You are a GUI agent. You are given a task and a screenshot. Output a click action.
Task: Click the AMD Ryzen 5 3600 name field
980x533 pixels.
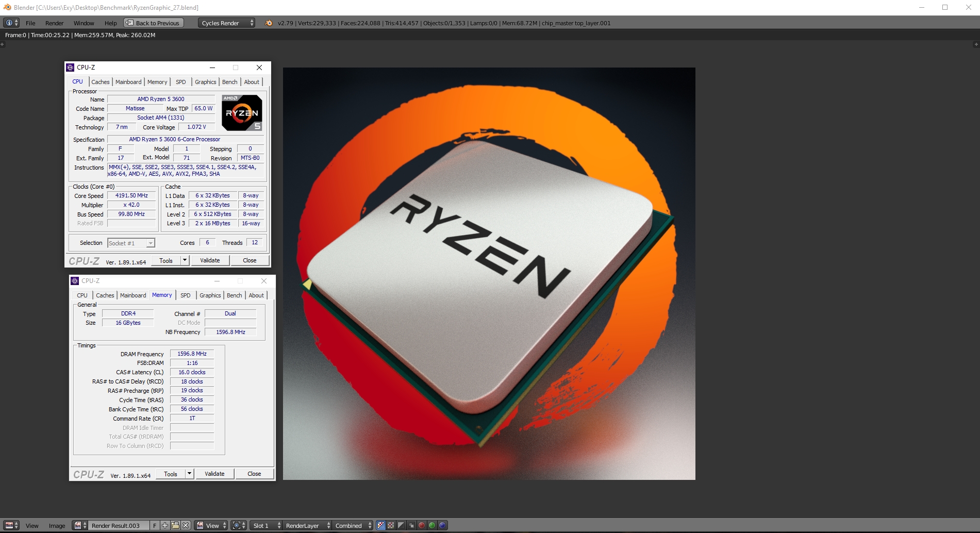tap(161, 99)
